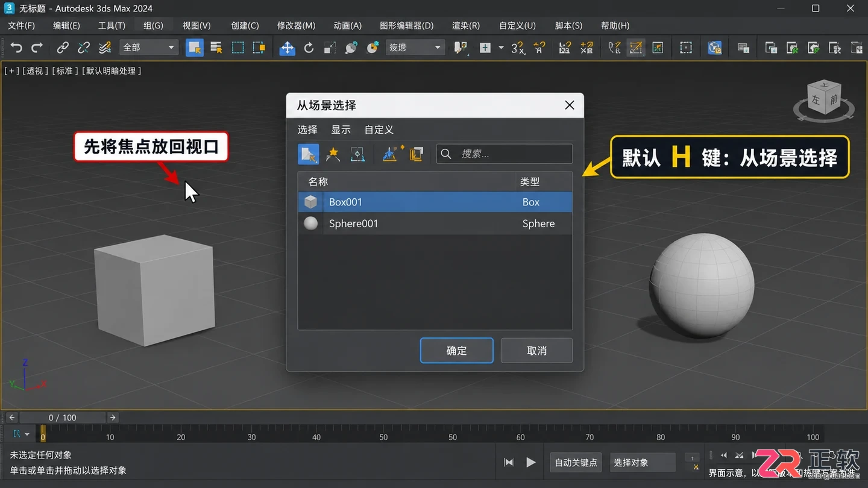This screenshot has height=488, width=868.
Task: Click into the 搜索 search field
Action: 505,154
